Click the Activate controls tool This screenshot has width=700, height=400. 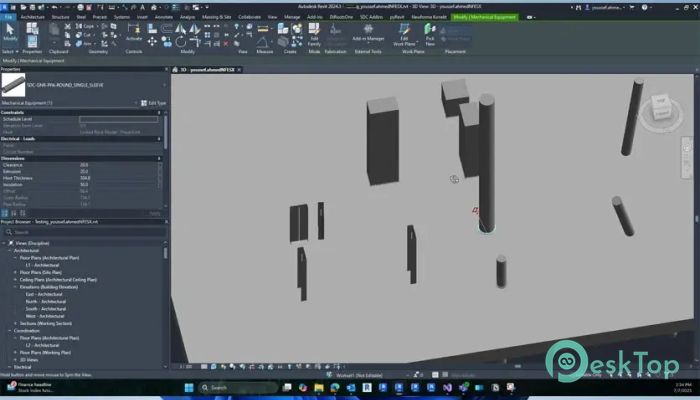pos(133,33)
